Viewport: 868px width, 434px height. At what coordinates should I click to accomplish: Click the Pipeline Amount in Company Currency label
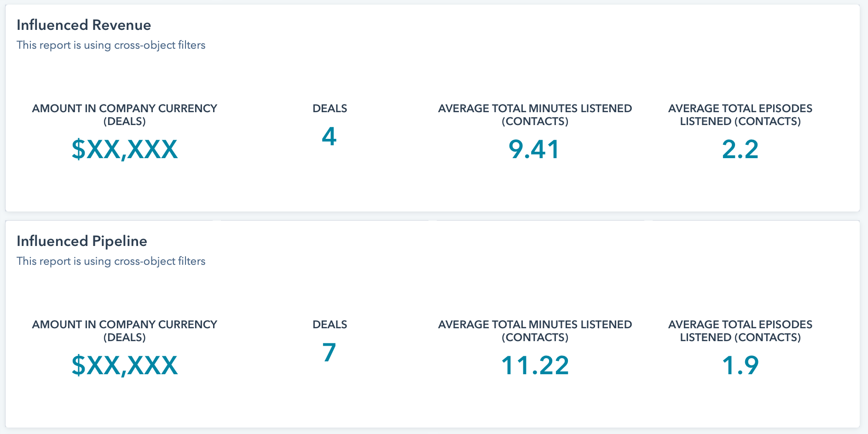(125, 331)
